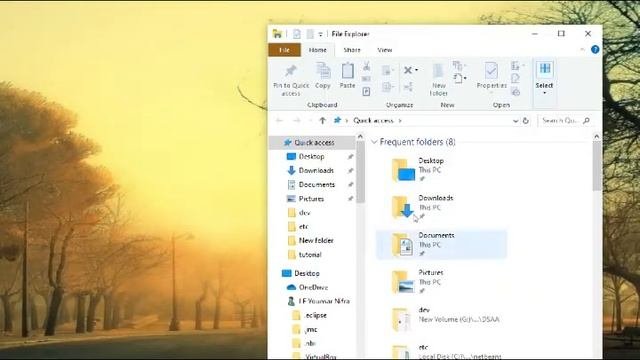This screenshot has width=640, height=360.
Task: Click the quick-toolbar New folder icon in title bar
Action: [310, 34]
